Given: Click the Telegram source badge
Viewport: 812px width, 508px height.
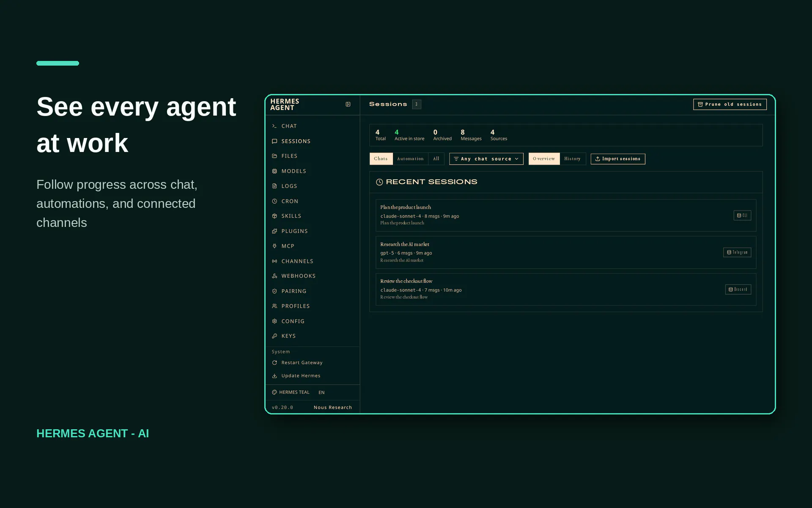Looking at the screenshot, I should [737, 252].
